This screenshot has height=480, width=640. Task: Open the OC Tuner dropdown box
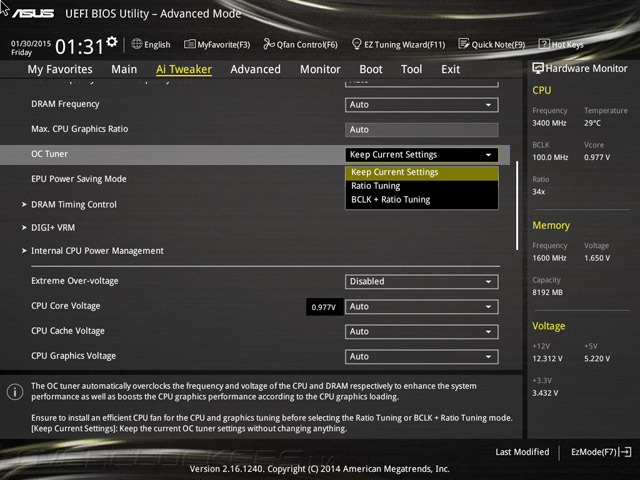(x=422, y=155)
